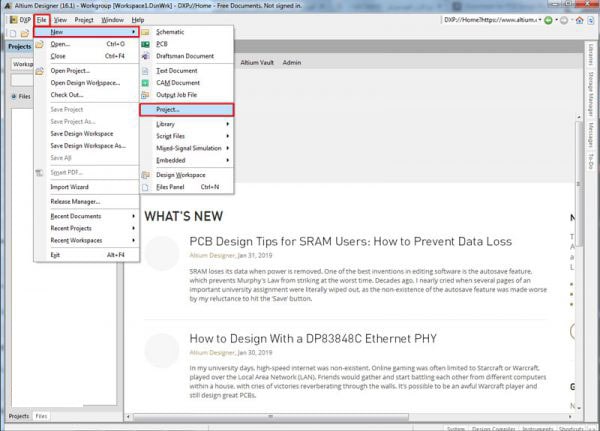Image resolution: width=600 pixels, height=431 pixels.
Task: Click the CAM Document icon
Action: point(145,83)
